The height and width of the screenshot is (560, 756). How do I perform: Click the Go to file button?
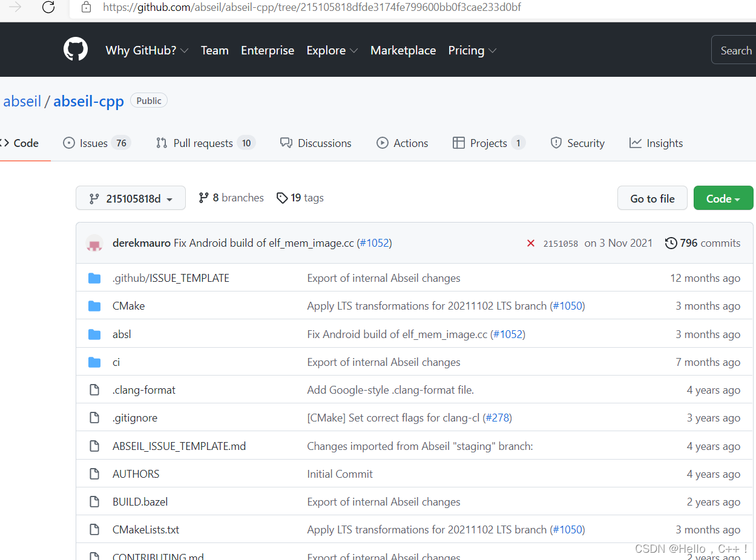click(x=652, y=198)
